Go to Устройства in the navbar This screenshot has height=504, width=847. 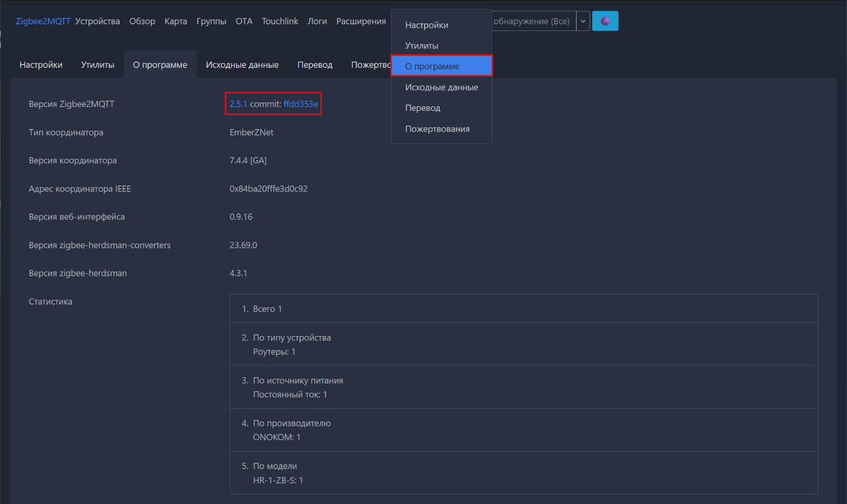tap(97, 21)
